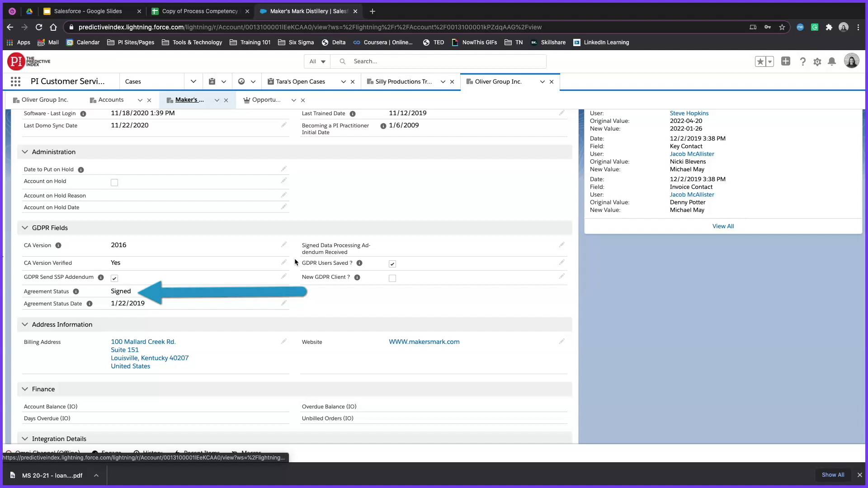Open the Salesforce Help question mark

pos(803,61)
